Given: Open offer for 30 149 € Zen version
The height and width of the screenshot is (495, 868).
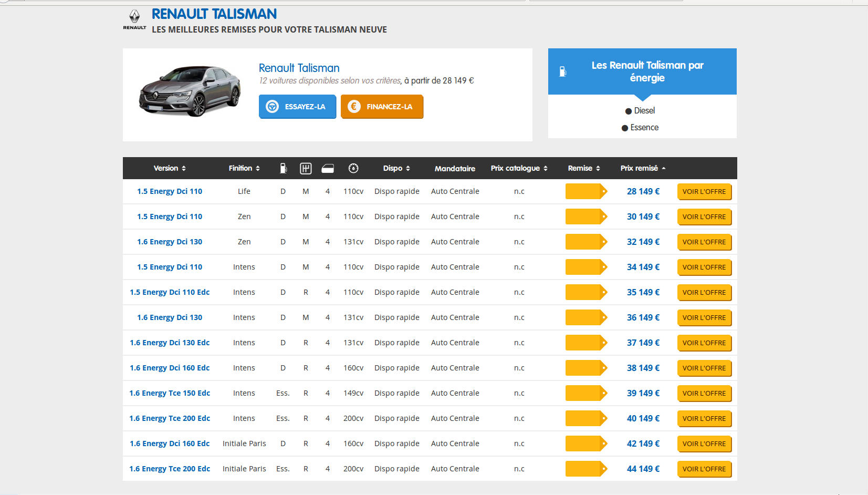Looking at the screenshot, I should (704, 217).
